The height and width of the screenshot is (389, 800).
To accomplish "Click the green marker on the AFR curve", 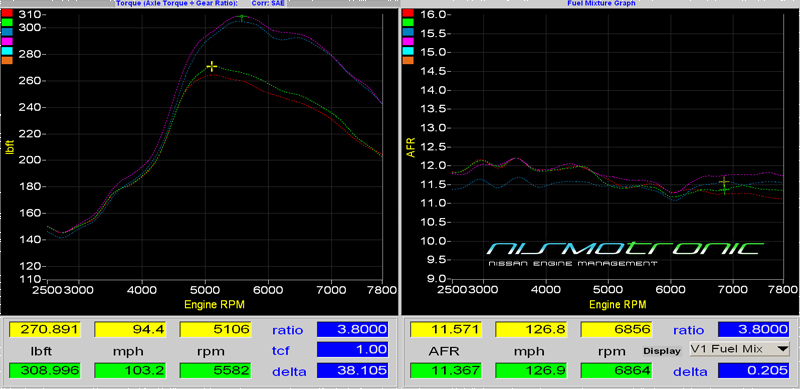I will point(724,190).
